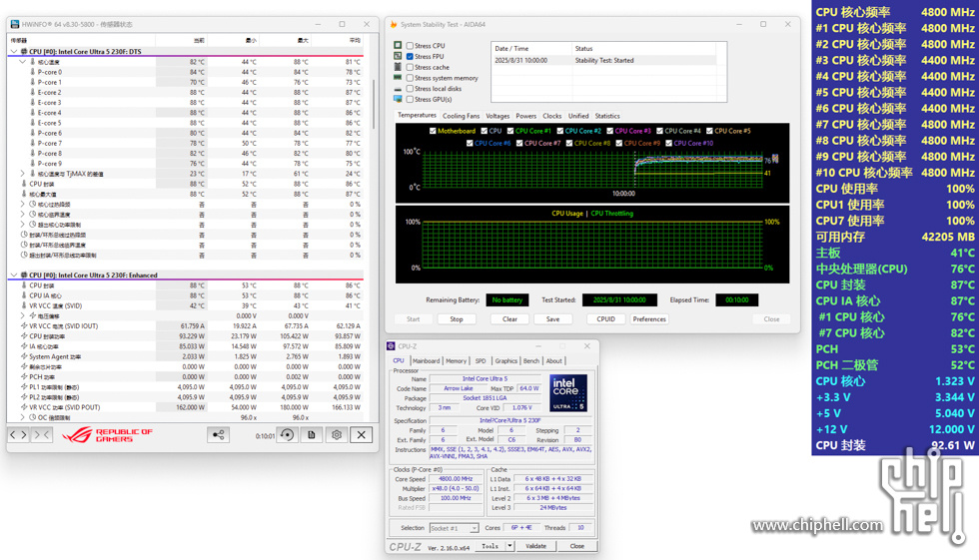This screenshot has width=979, height=560.
Task: Click disk icon next to Stress local disks
Action: tap(398, 89)
